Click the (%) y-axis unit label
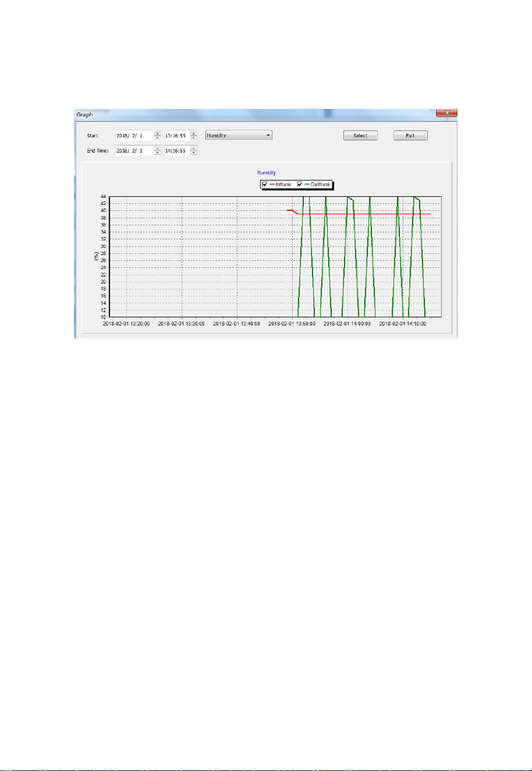This screenshot has height=771, width=532. (97, 256)
